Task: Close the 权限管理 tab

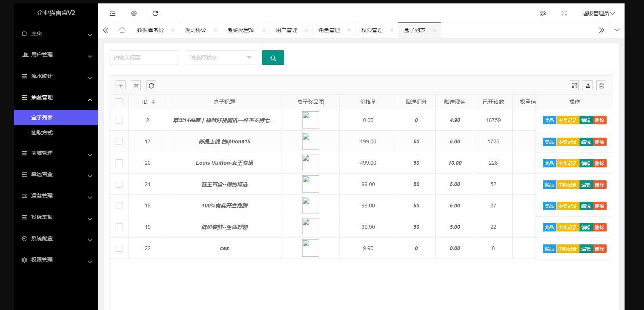Action: point(392,30)
